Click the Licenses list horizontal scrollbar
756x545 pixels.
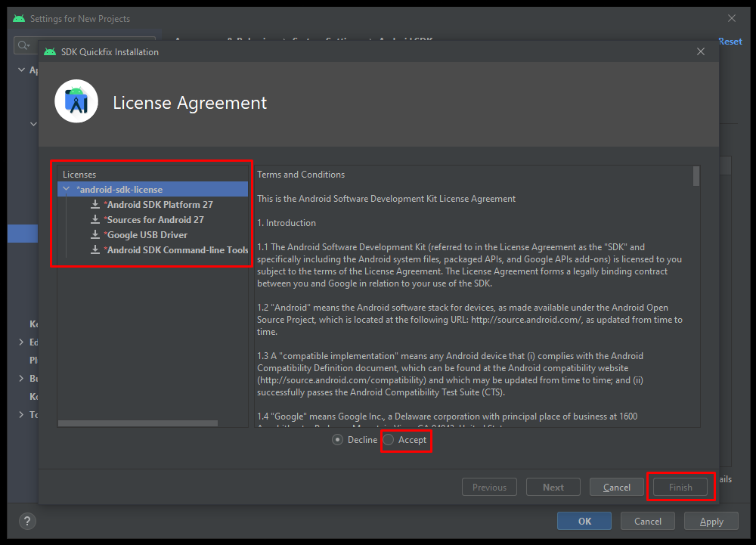pyautogui.click(x=138, y=423)
